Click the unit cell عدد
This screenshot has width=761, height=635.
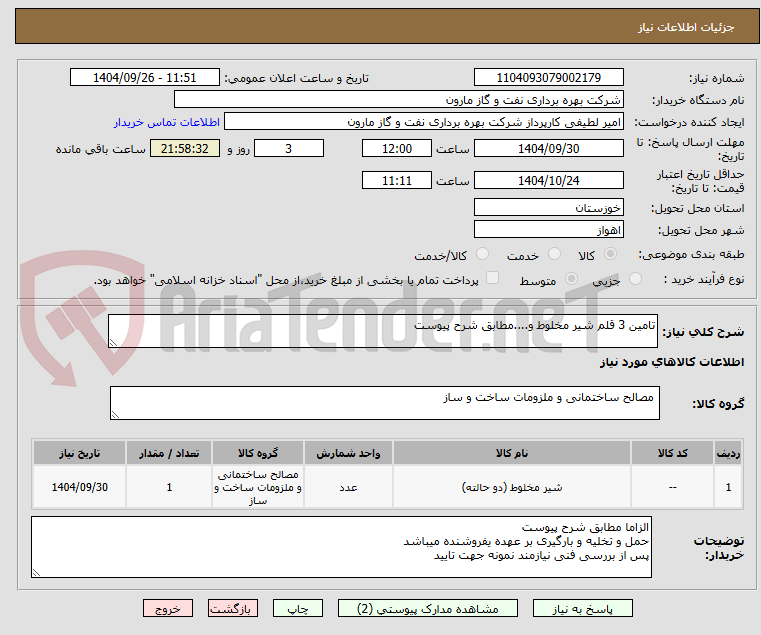(x=348, y=487)
